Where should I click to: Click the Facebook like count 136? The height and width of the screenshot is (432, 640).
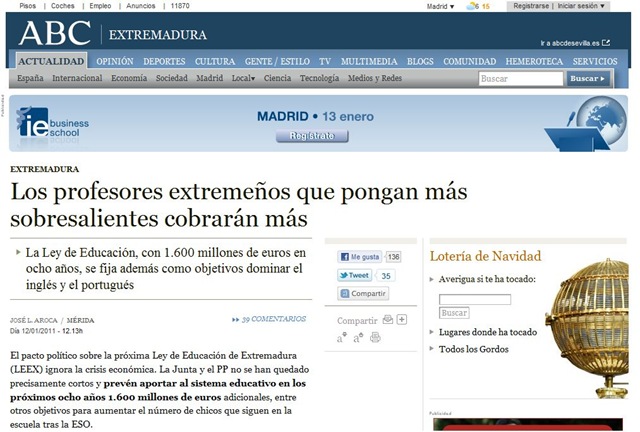click(x=393, y=257)
